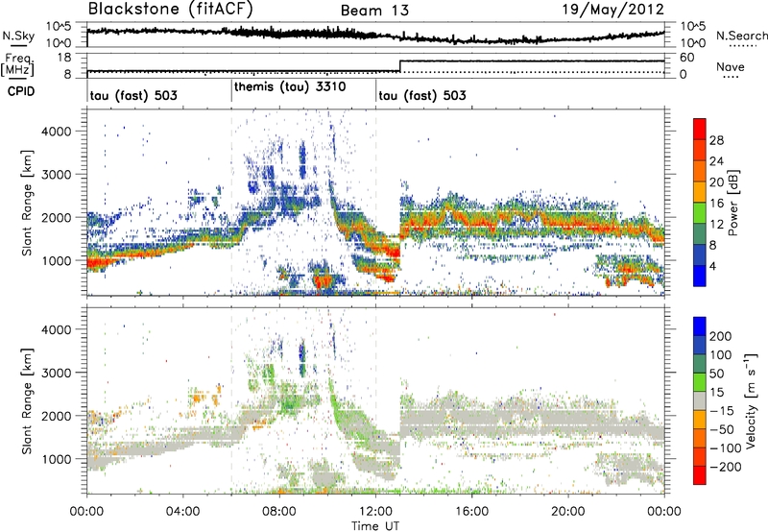Click the "4" label on the Power color bar
Viewport: 768px width, 532px height.
[x=712, y=266]
